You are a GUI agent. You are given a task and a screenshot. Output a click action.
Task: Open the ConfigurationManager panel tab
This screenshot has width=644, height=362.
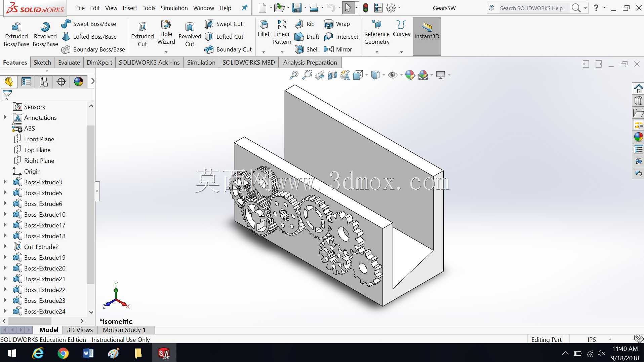tap(44, 81)
